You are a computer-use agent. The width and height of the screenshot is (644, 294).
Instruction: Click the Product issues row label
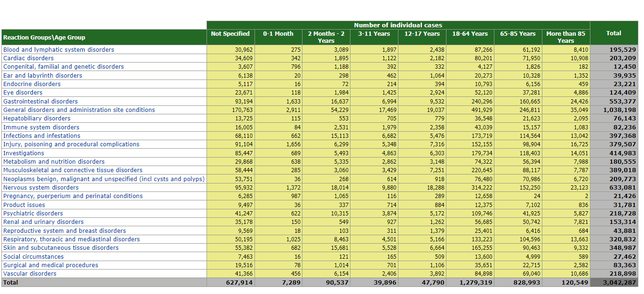coord(24,205)
